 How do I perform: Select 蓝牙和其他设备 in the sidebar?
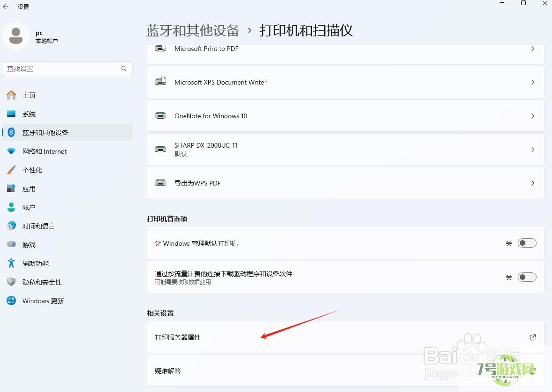tap(67, 133)
